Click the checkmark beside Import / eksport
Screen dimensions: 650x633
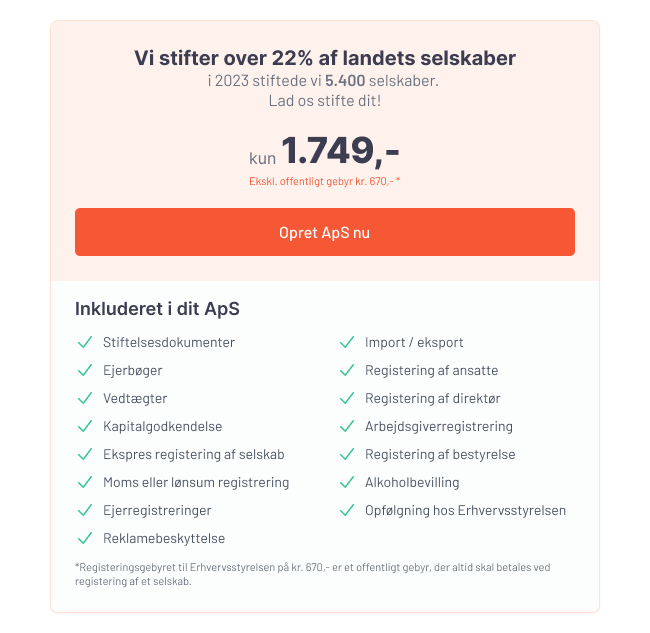point(347,342)
